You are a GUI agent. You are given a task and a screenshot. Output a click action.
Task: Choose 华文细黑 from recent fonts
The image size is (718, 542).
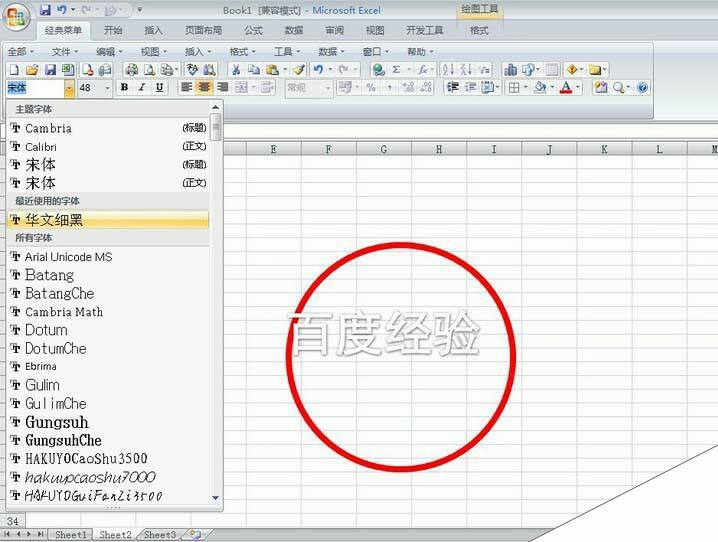click(x=55, y=220)
